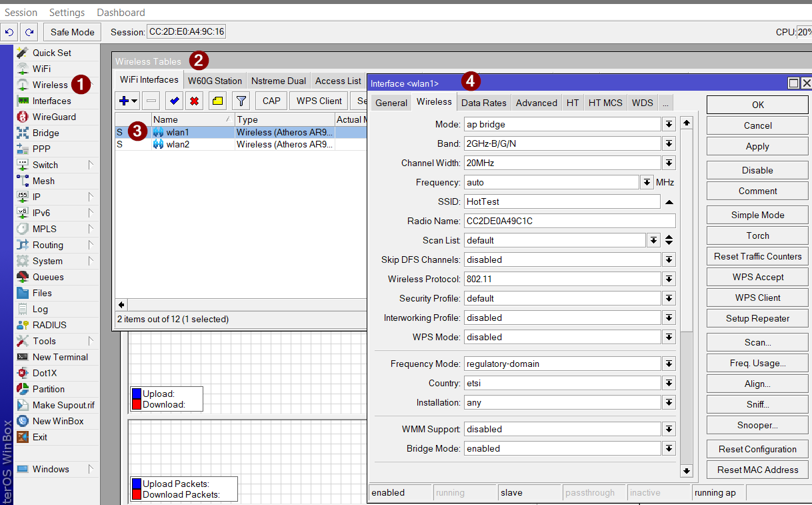Click the undo arrow icon in toolbar
The height and width of the screenshot is (505, 812).
point(10,32)
